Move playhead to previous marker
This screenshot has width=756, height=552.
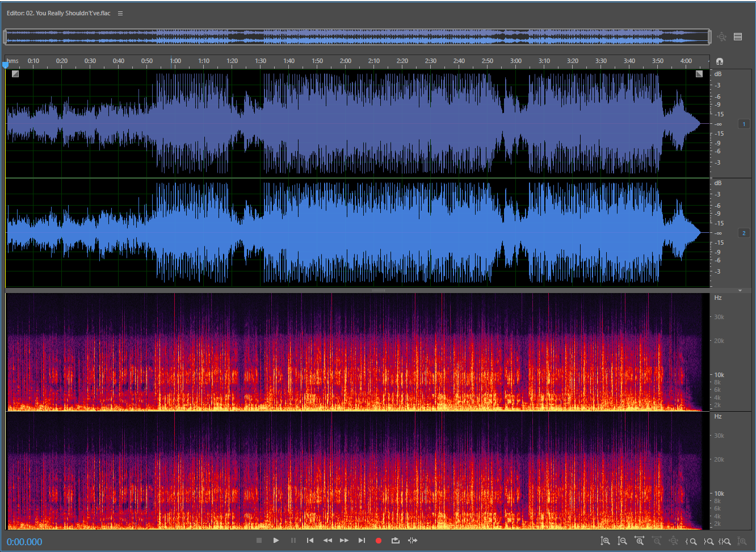310,541
